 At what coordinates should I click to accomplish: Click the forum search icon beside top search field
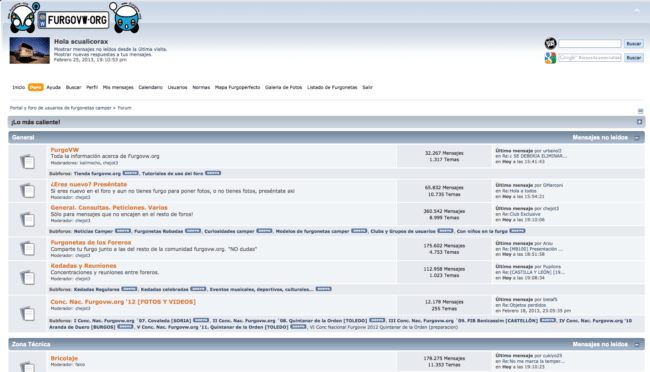[x=550, y=43]
